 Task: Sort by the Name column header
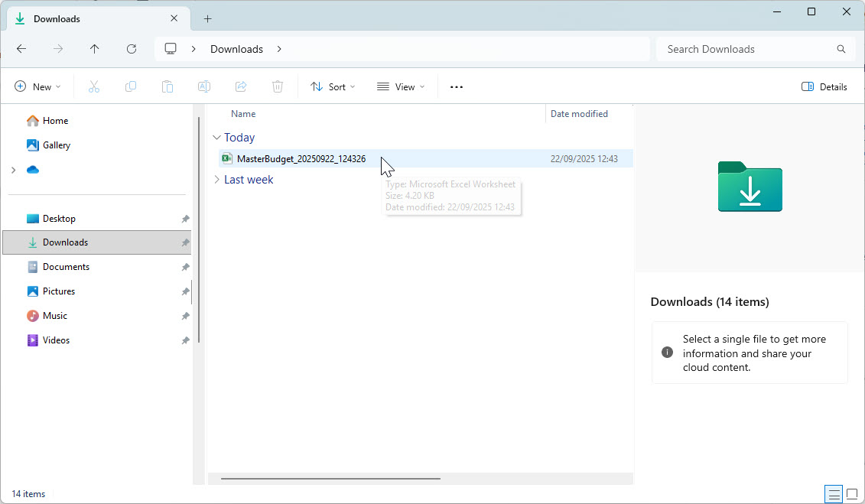tap(243, 114)
